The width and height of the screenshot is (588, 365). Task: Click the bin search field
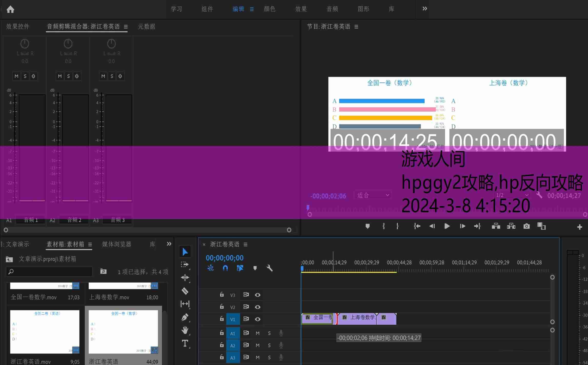click(49, 272)
